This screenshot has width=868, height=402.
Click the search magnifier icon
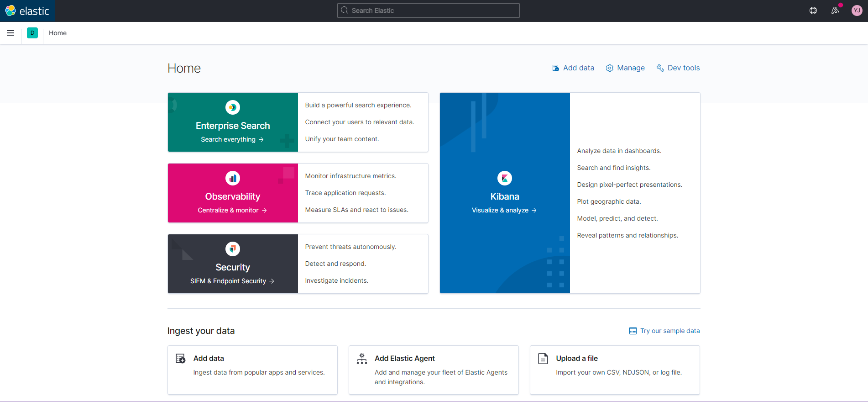point(345,11)
